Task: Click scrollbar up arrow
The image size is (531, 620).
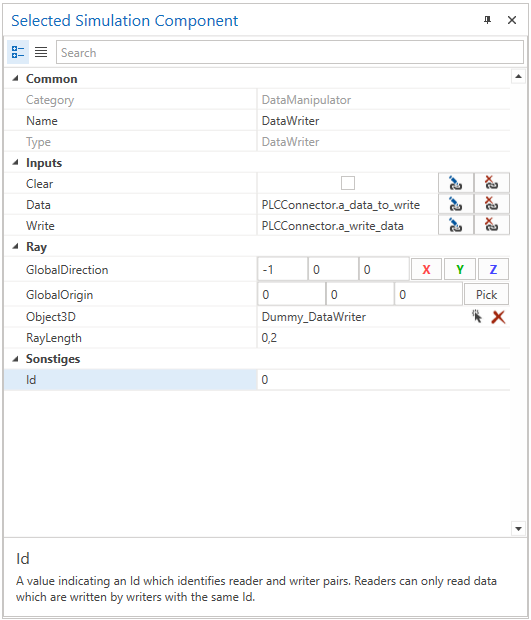Action: click(x=518, y=76)
